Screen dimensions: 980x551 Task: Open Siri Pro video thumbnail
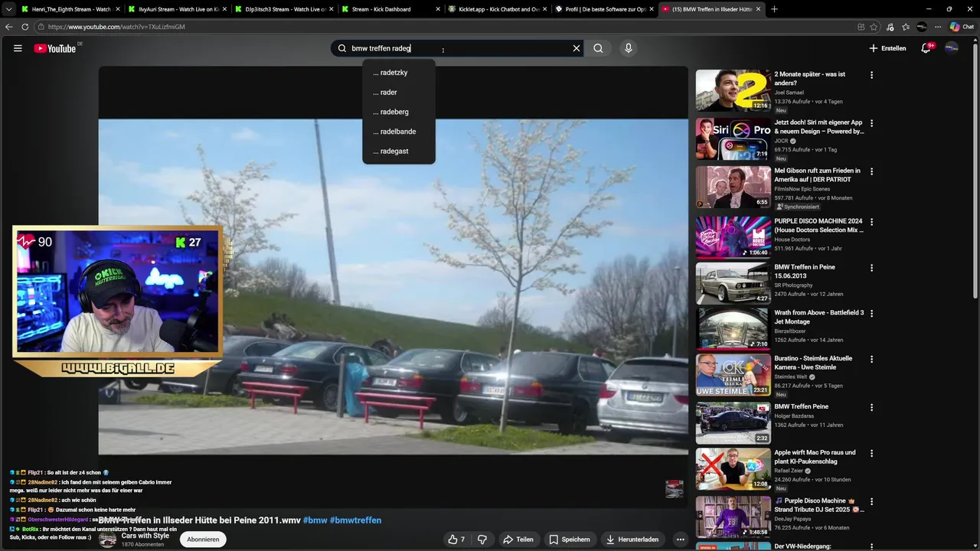click(x=733, y=139)
